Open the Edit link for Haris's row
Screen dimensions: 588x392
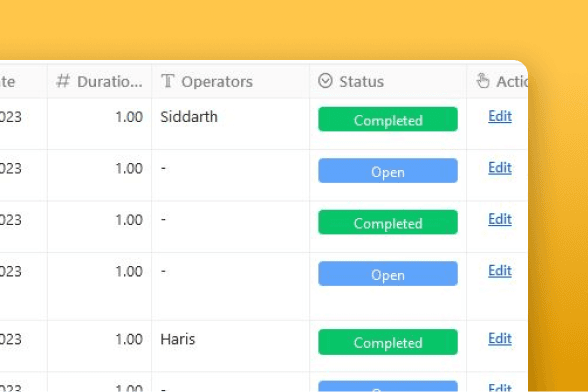click(x=500, y=339)
